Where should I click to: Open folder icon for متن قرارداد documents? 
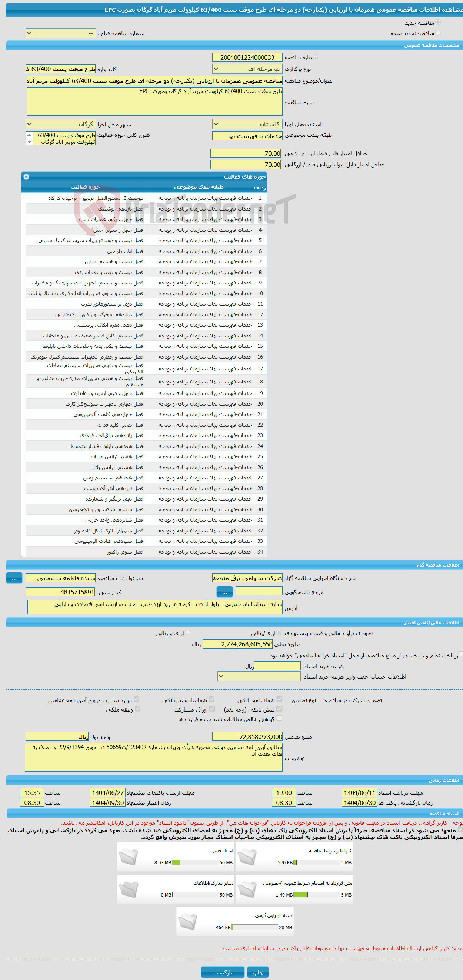[247, 890]
